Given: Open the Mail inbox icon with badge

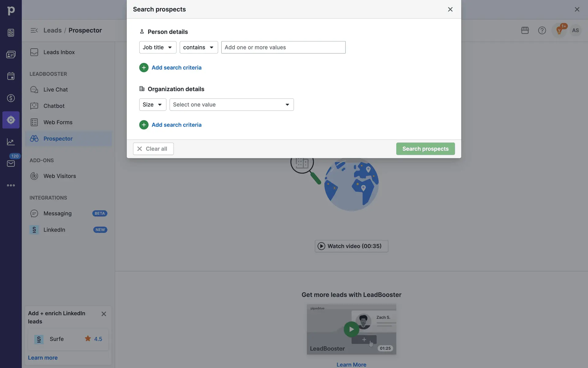Looking at the screenshot, I should 11,163.
